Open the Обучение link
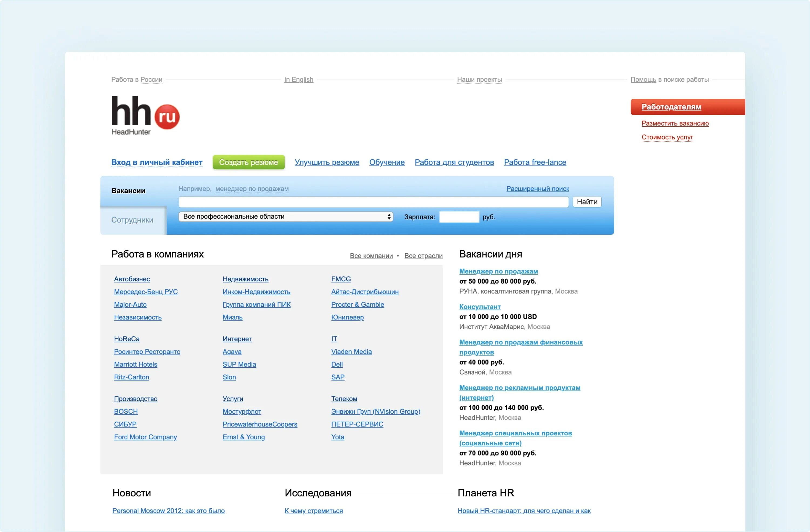810x532 pixels. [387, 162]
